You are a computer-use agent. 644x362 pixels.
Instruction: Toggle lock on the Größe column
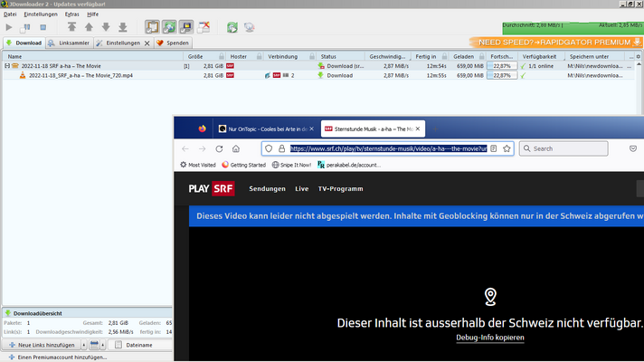pyautogui.click(x=222, y=56)
